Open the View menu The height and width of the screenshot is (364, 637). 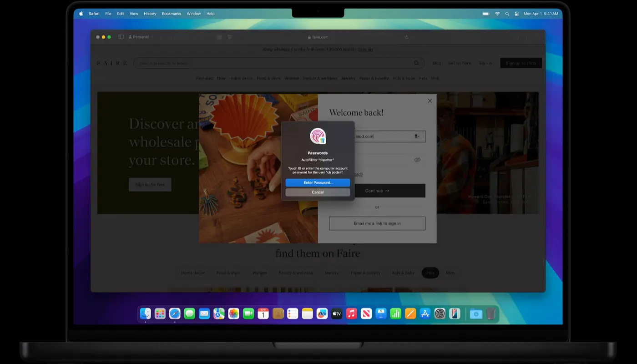(134, 14)
